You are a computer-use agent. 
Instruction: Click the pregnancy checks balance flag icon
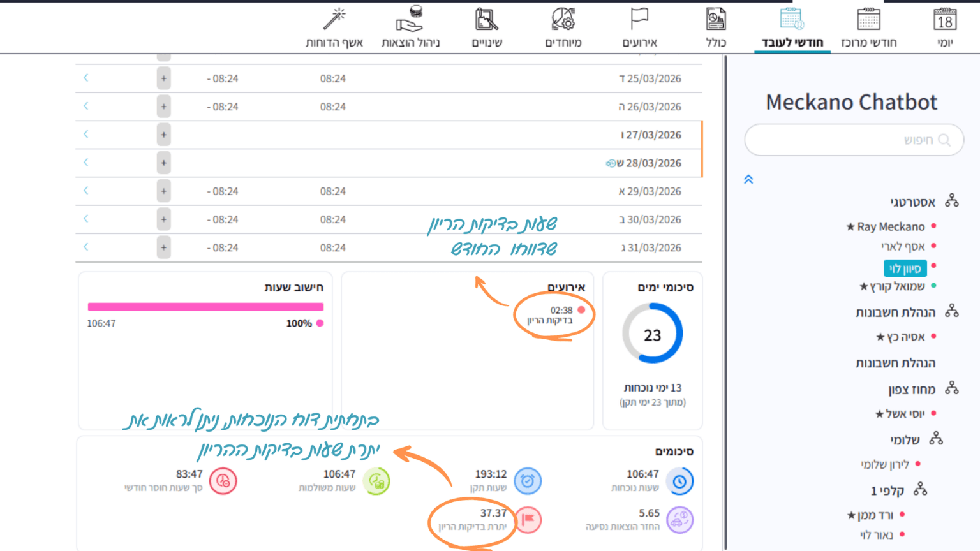(528, 520)
